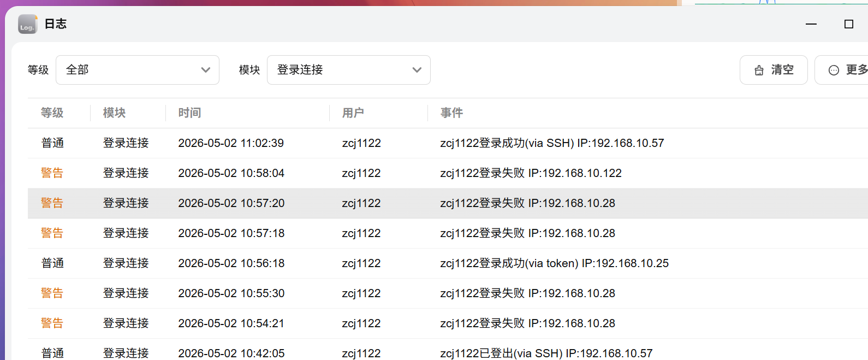Select the log entry timed 10:42:05
This screenshot has width=868, height=360.
448,351
